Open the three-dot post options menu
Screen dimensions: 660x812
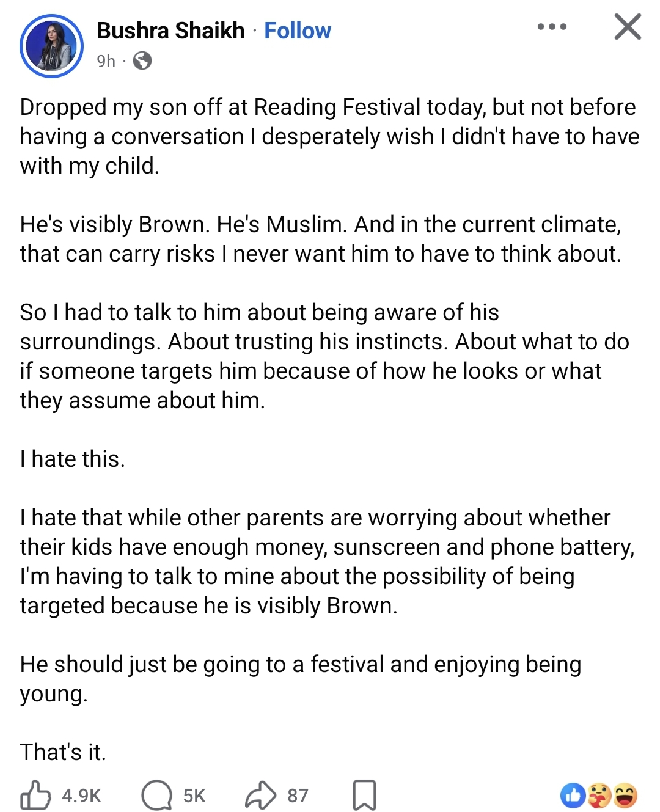click(x=552, y=27)
